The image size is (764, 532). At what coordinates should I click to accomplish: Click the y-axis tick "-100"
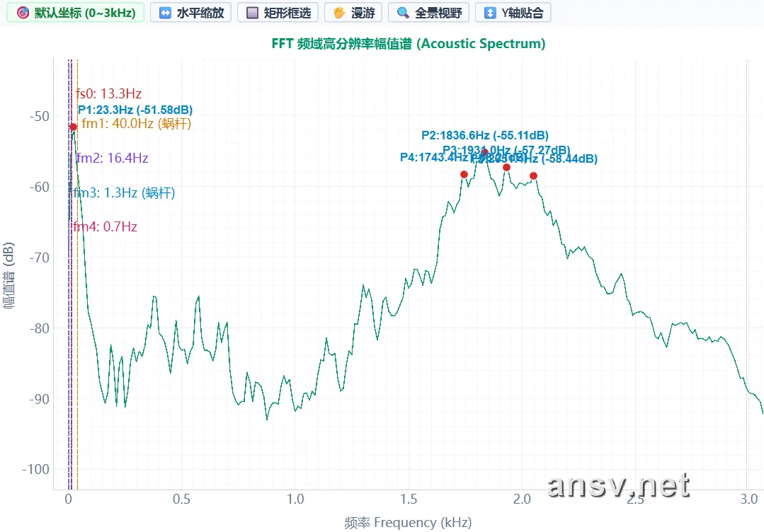pos(36,470)
